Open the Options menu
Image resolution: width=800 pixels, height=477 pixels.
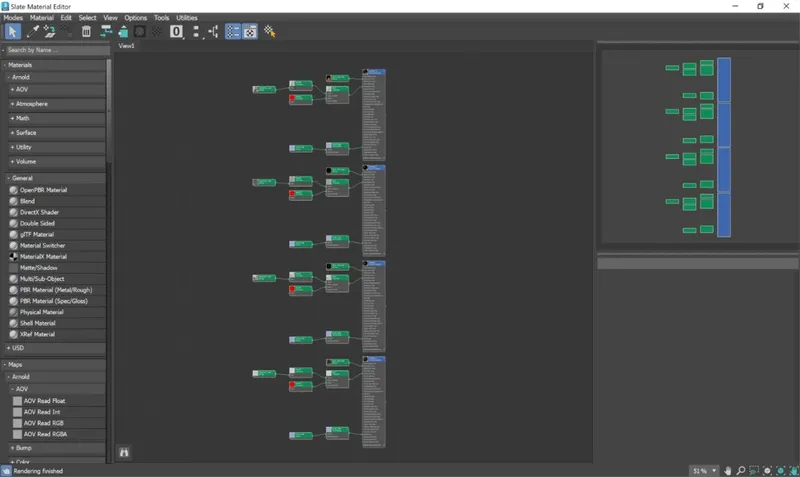click(135, 17)
